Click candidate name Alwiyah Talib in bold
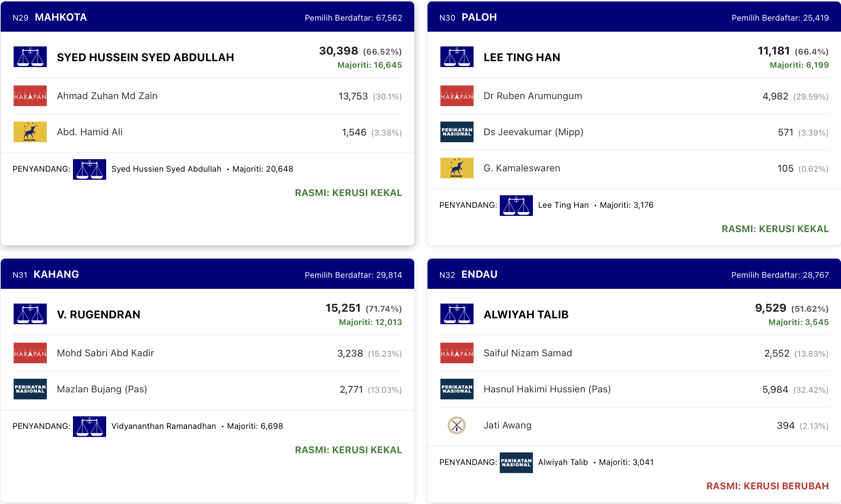Screen dimensions: 841x504 coord(526,314)
